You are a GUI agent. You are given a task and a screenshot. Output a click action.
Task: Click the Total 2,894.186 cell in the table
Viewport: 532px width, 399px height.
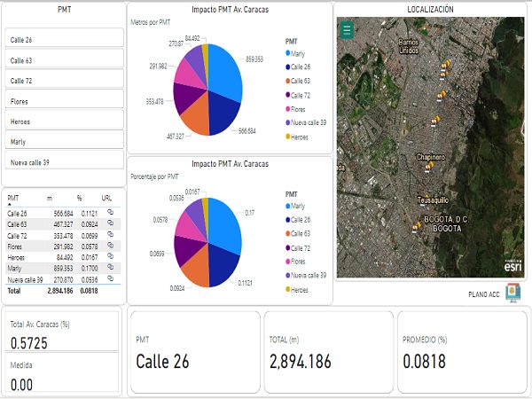(x=60, y=291)
